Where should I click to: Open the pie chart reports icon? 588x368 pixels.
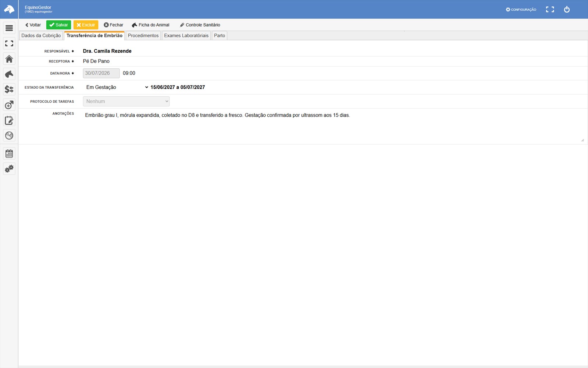[9, 135]
